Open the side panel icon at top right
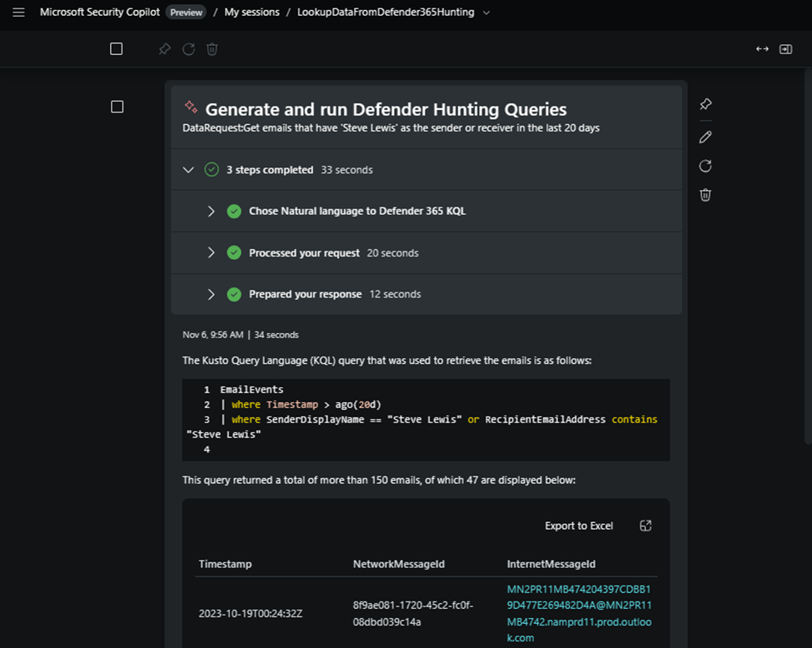 [x=785, y=49]
